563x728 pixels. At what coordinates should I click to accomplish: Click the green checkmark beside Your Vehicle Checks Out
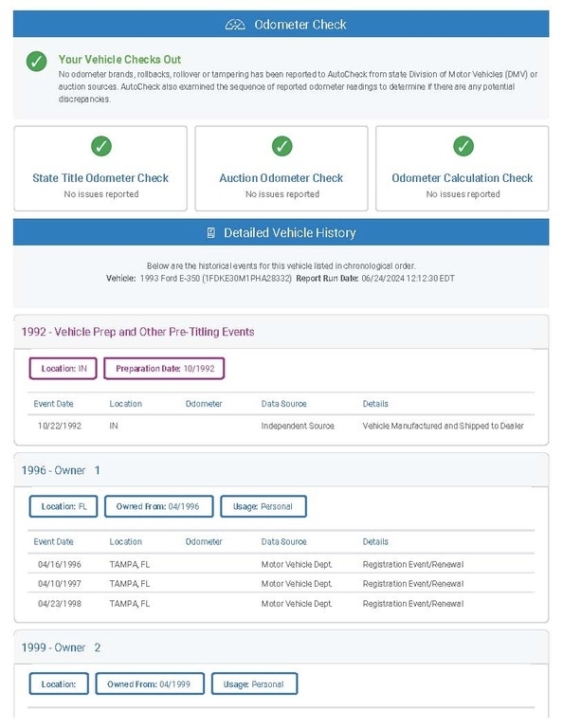coord(37,62)
